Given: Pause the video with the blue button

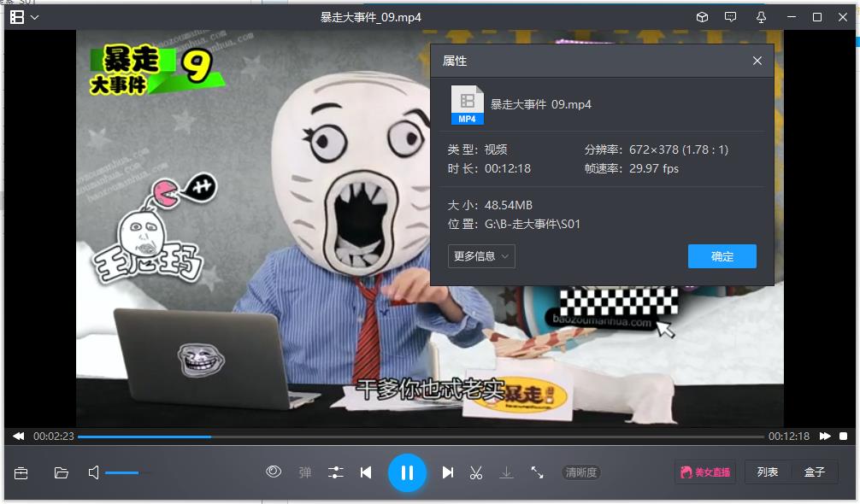Looking at the screenshot, I should [x=407, y=472].
